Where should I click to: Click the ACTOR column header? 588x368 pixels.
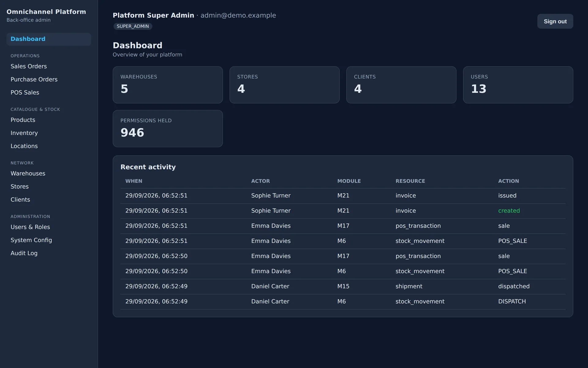(260, 181)
